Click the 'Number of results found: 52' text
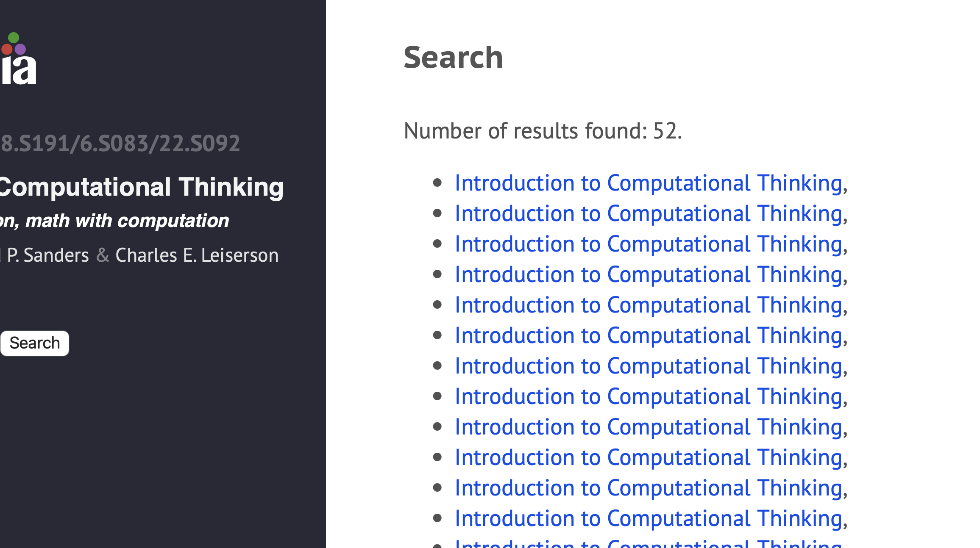The image size is (980, 548). pos(543,131)
